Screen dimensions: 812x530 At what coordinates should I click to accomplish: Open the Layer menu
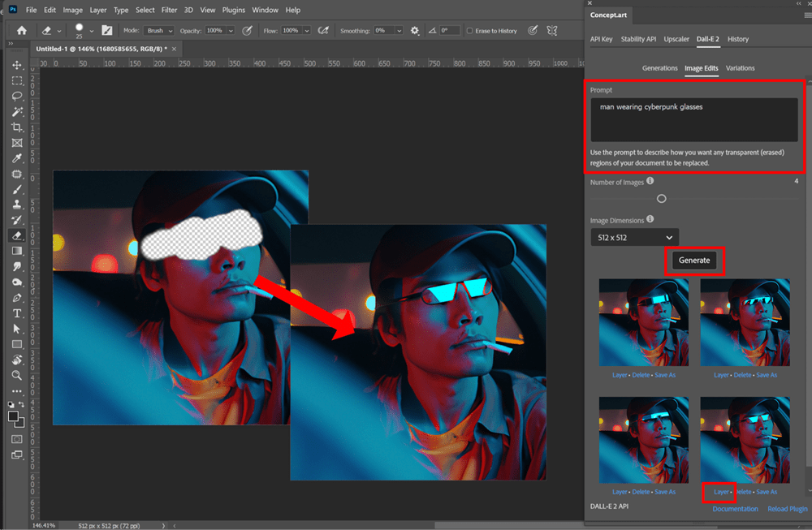point(98,10)
